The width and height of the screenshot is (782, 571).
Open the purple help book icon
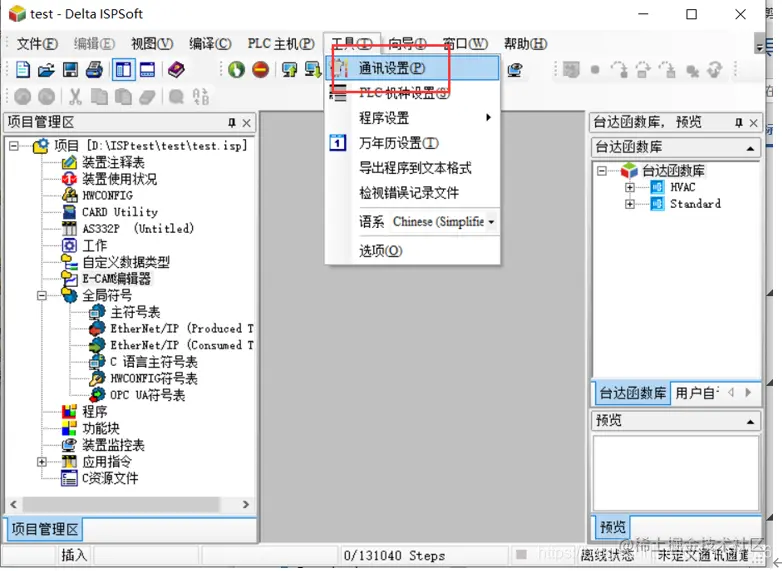176,70
